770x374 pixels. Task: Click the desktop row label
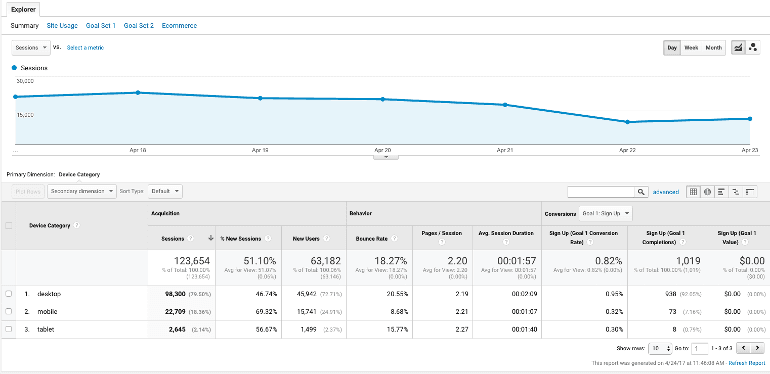point(49,294)
